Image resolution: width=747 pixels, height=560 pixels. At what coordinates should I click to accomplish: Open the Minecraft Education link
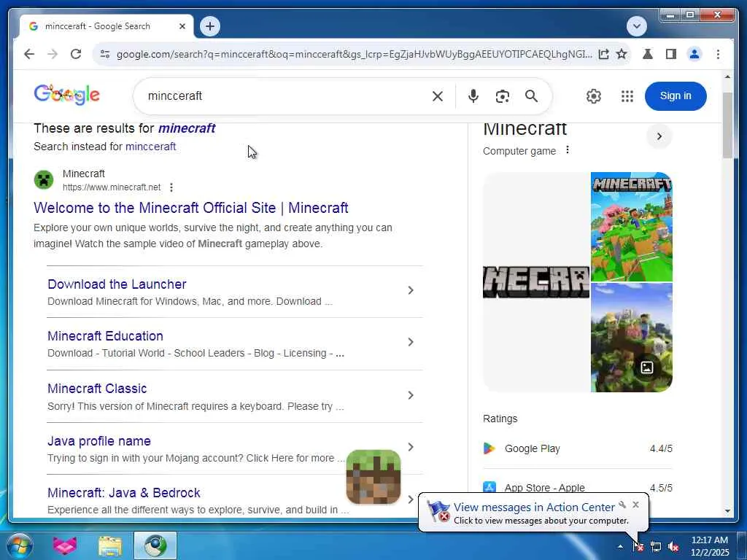pyautogui.click(x=105, y=336)
